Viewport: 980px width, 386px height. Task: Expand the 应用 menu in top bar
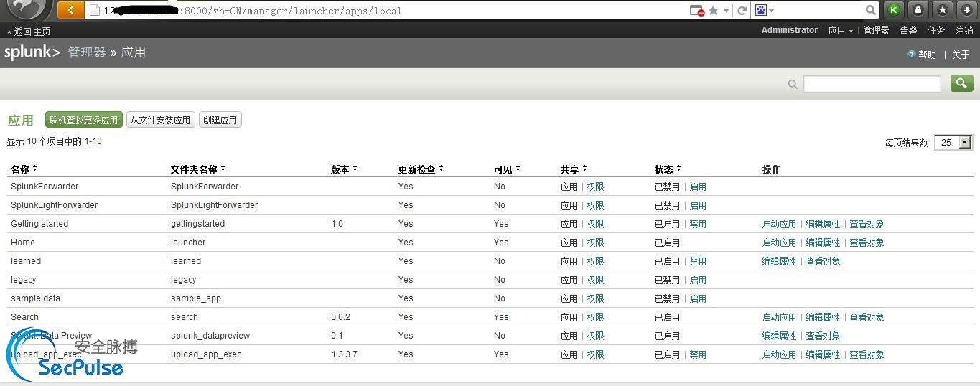(x=841, y=30)
